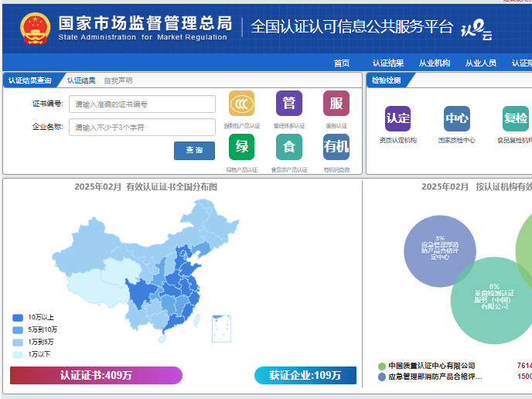Viewport: 532px width, 399px height.
Task: Select the 自我声明 sub-tab
Action: click(x=118, y=80)
